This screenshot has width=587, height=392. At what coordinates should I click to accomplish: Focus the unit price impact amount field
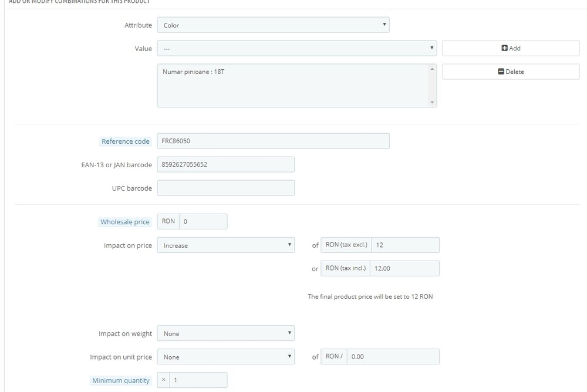(393, 357)
